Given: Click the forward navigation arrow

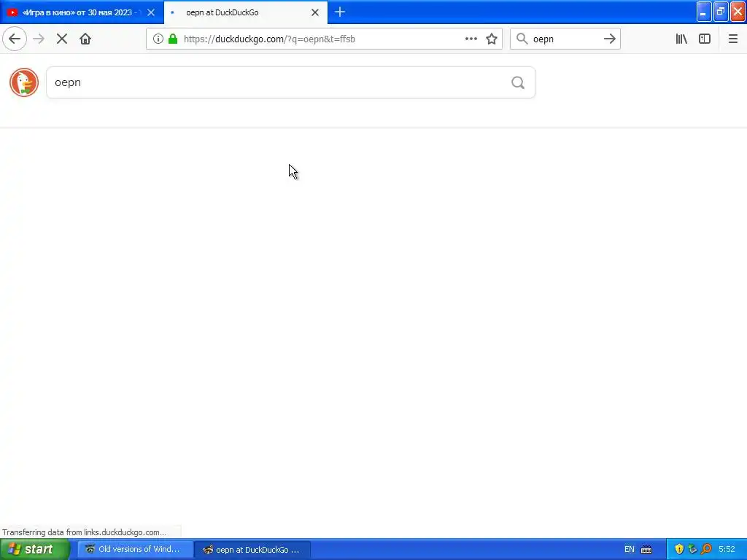Looking at the screenshot, I should pos(39,39).
